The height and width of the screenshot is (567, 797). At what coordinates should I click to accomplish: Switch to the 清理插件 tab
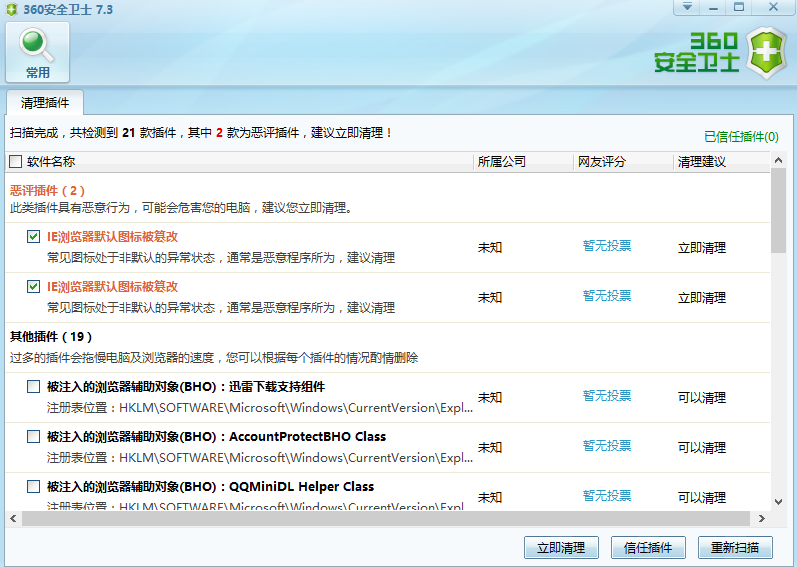(x=45, y=103)
